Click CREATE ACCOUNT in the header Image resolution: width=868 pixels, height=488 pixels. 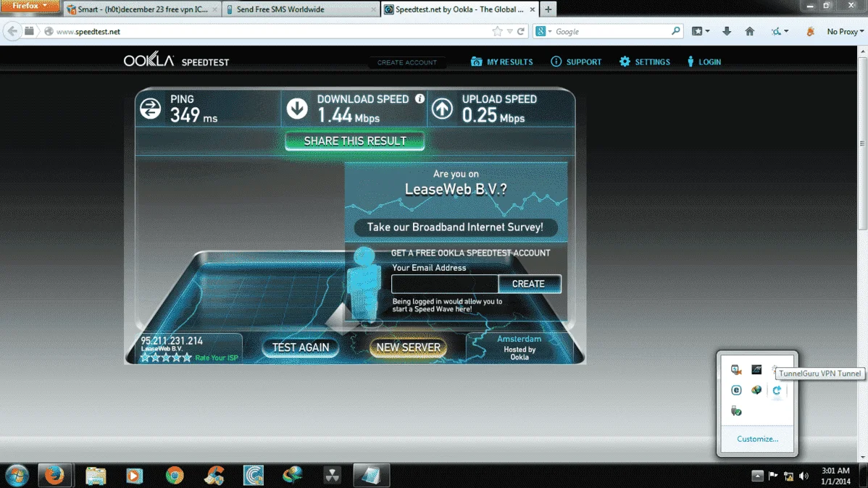click(407, 62)
